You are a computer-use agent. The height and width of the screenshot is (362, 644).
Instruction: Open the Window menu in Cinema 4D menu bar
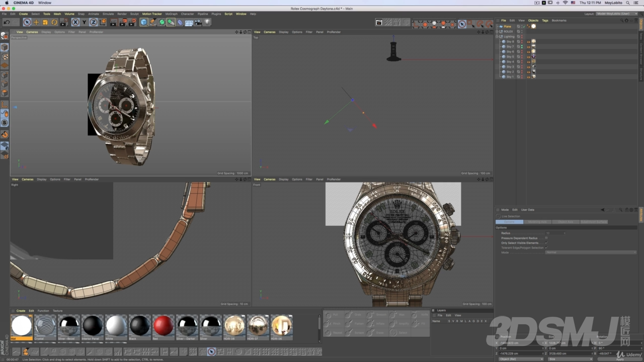[x=241, y=14]
